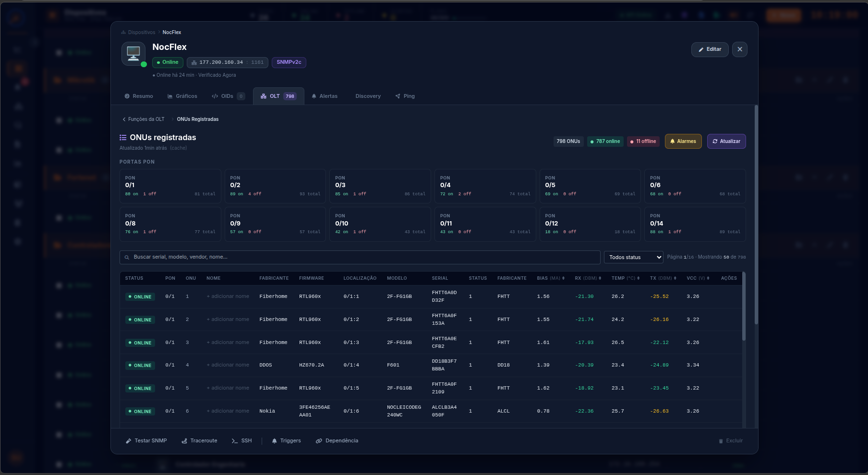Screen dimensions: 868x475
Task: Go back to Funções da OLT
Action: click(x=143, y=119)
